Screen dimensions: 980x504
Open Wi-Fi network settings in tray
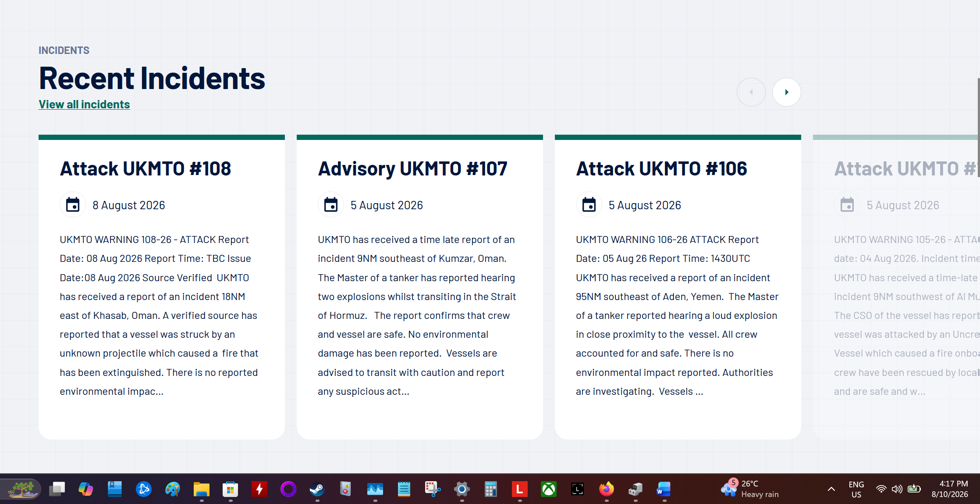pos(881,489)
